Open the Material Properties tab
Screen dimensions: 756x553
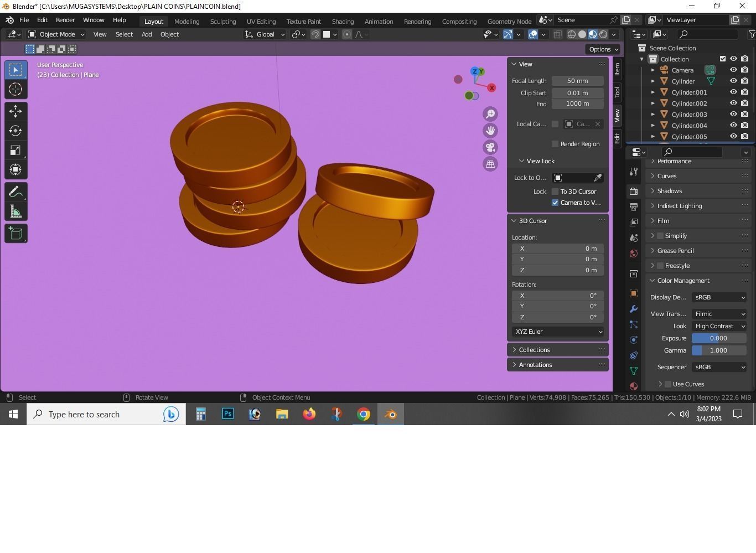click(x=633, y=386)
